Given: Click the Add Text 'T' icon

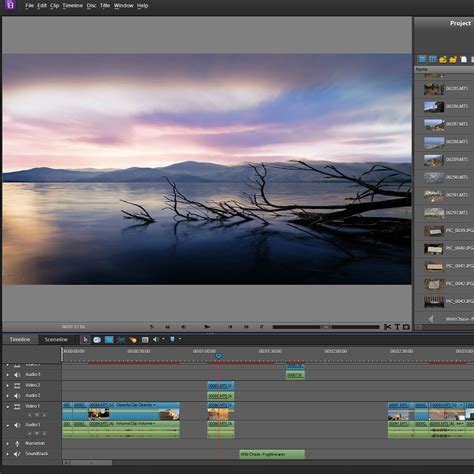Looking at the screenshot, I should [x=397, y=327].
